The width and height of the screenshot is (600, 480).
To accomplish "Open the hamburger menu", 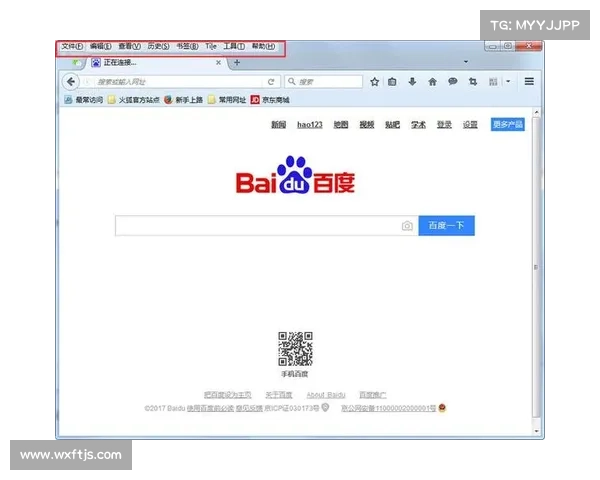I will [x=529, y=82].
